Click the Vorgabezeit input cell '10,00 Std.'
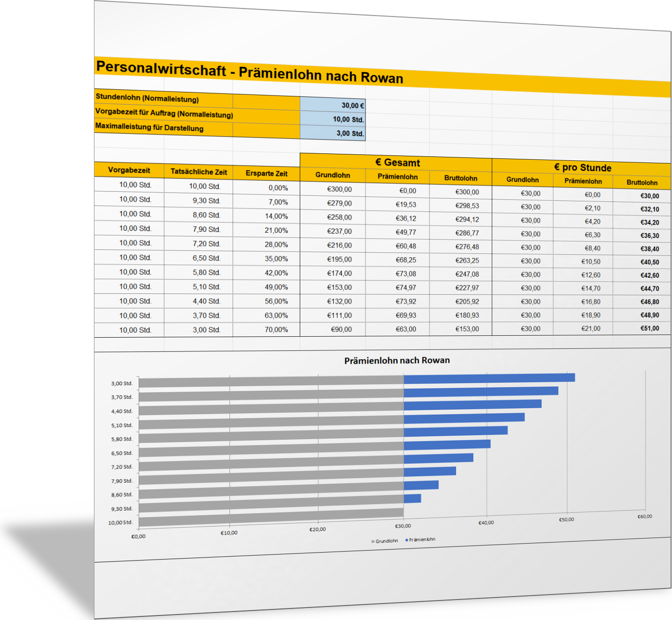 pyautogui.click(x=333, y=119)
